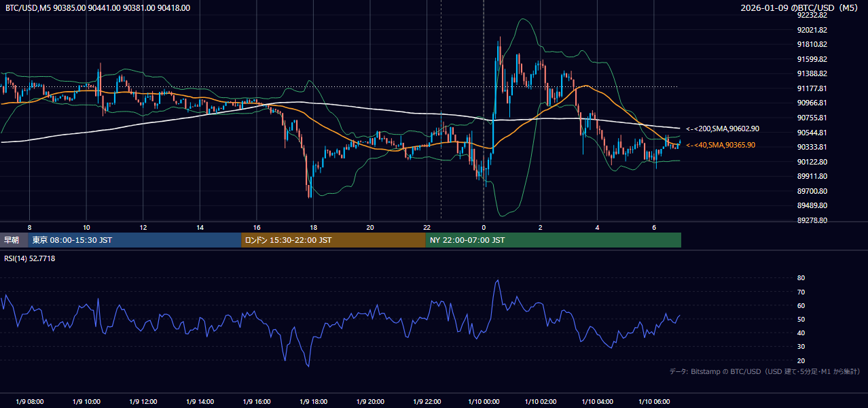Click the 90122.80 price label
This screenshot has height=408, width=868.
(812, 162)
